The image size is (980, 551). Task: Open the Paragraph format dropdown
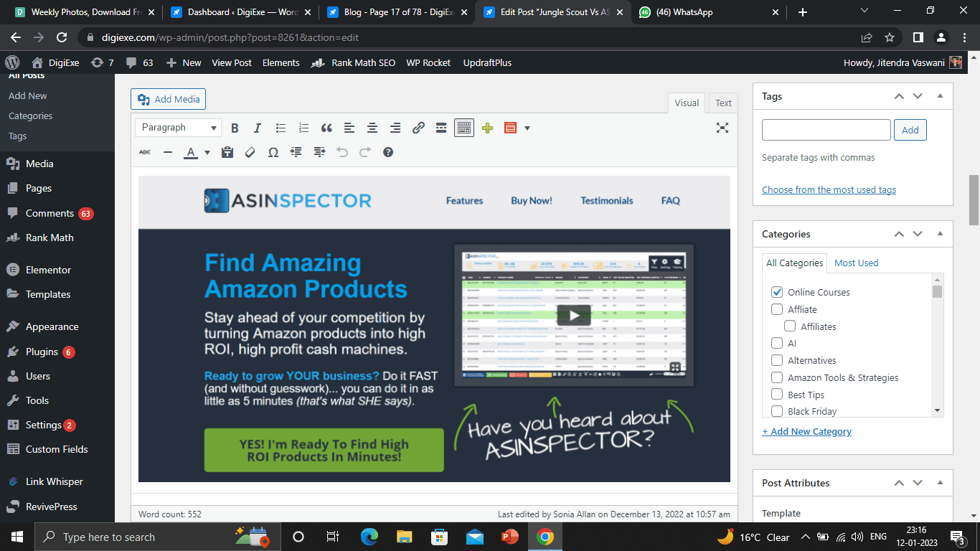(178, 128)
